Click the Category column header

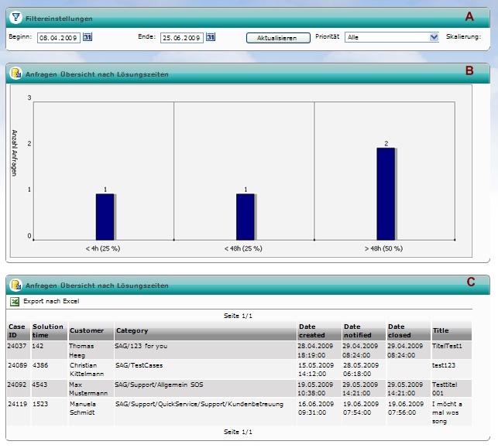click(x=132, y=331)
